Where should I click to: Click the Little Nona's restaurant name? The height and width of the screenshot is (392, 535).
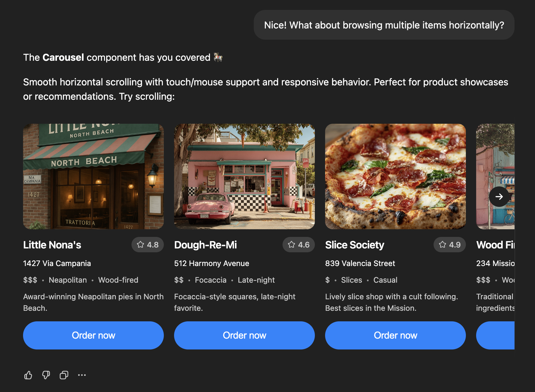click(52, 245)
